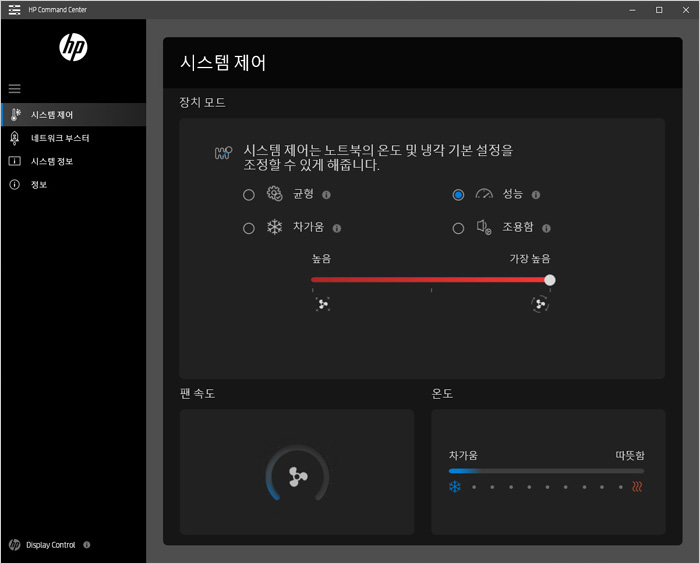Click the speedometer icon for 성능 mode
The height and width of the screenshot is (564, 700).
[x=484, y=194]
